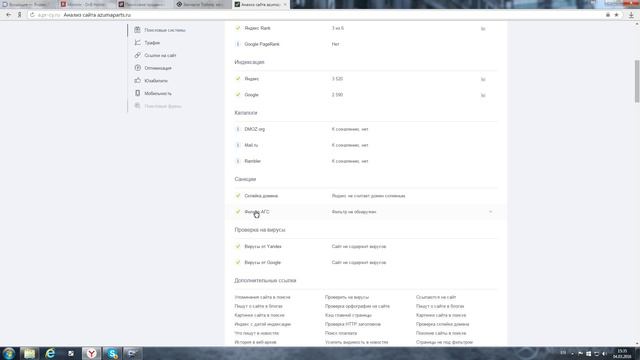Click the DMOZ.org row label
This screenshot has height=360, width=640.
pyautogui.click(x=254, y=129)
